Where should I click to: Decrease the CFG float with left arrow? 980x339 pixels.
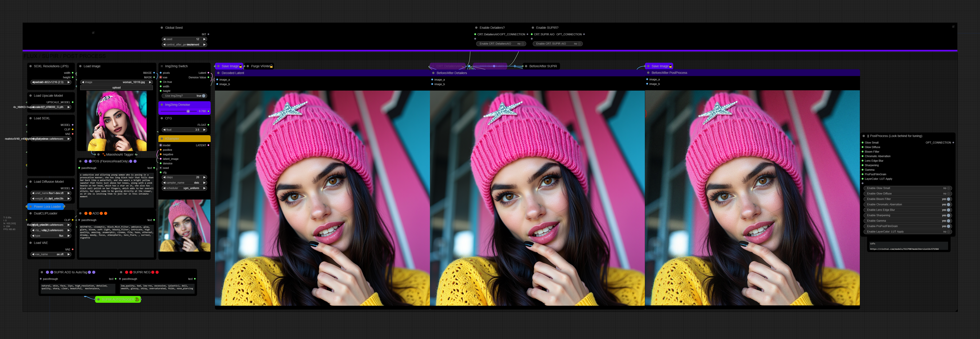tap(164, 130)
